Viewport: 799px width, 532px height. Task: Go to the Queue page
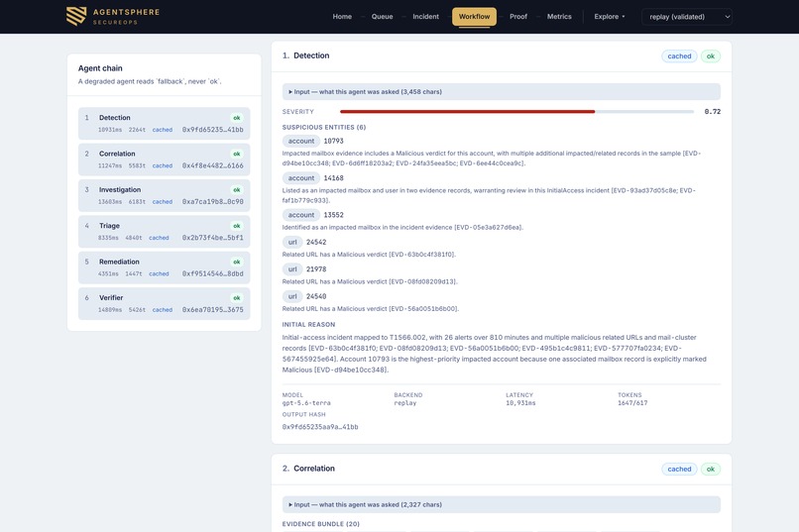382,16
